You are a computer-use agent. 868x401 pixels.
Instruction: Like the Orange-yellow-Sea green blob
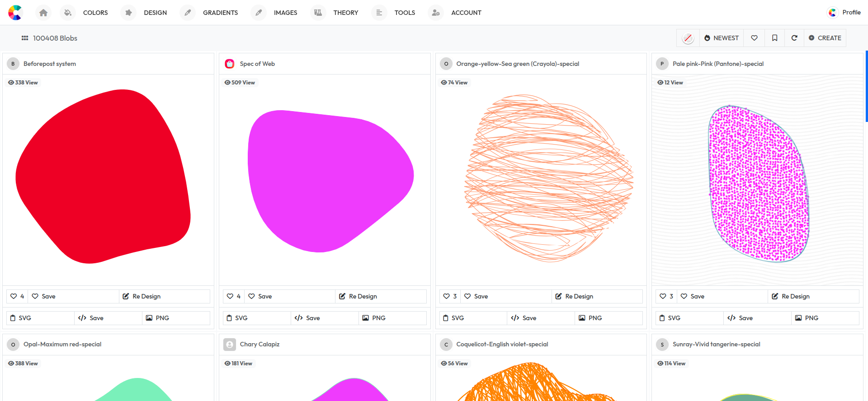(450, 296)
